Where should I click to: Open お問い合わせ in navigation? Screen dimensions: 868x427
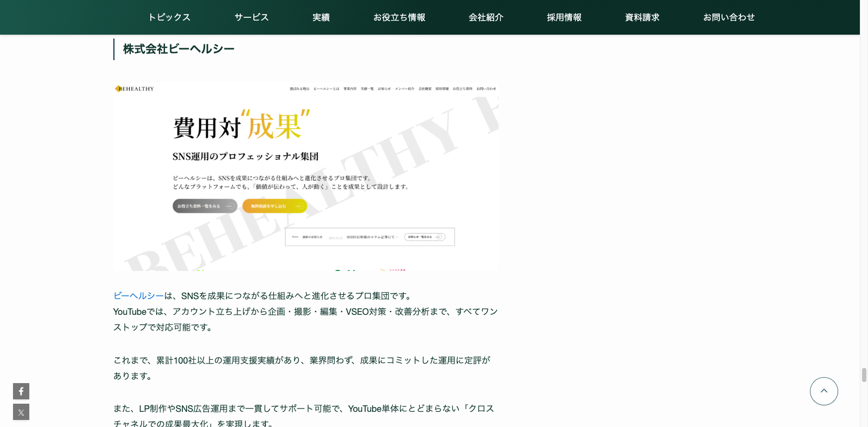(x=729, y=17)
